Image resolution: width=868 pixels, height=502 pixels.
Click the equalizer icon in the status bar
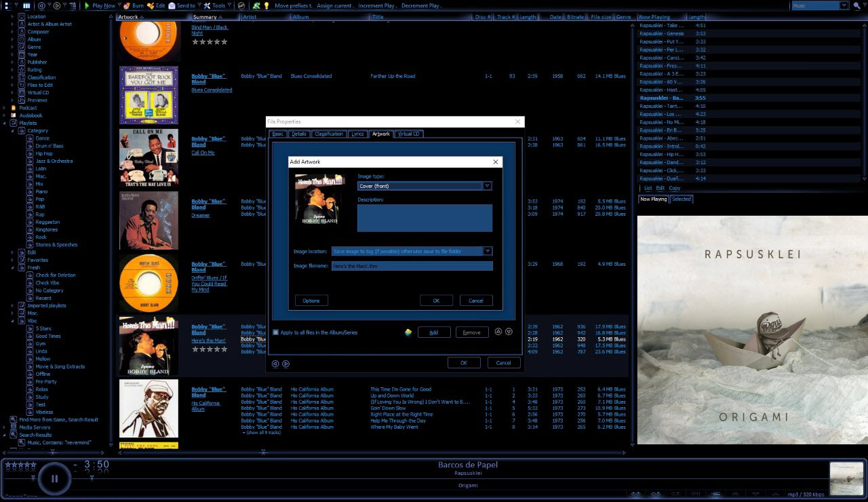(696, 494)
